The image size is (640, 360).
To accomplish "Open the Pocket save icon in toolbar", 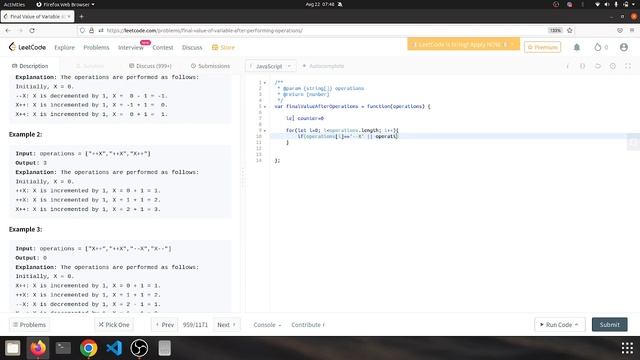I will point(620,30).
